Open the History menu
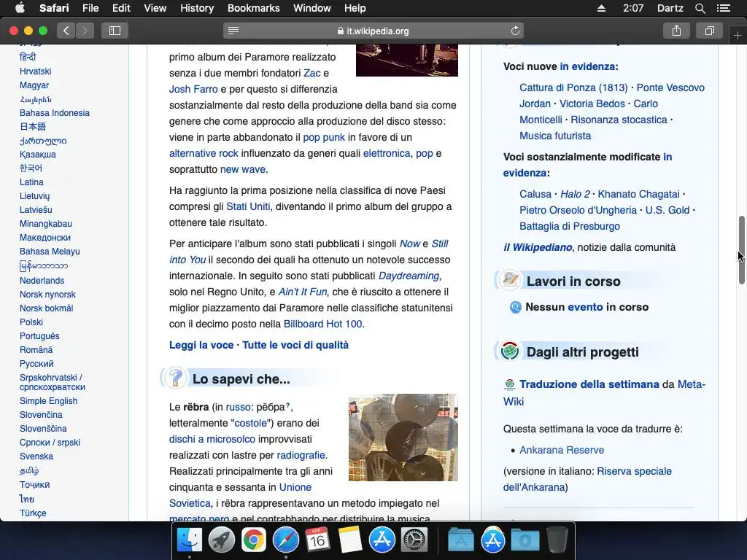 [x=197, y=8]
